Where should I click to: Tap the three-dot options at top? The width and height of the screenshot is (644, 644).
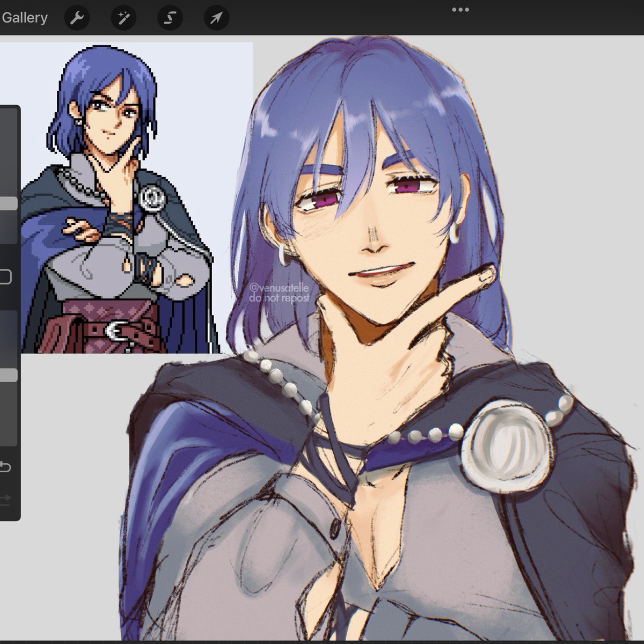[x=460, y=10]
